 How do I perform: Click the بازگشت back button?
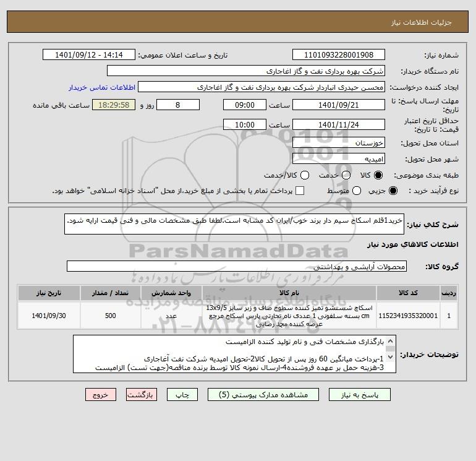coord(142,395)
